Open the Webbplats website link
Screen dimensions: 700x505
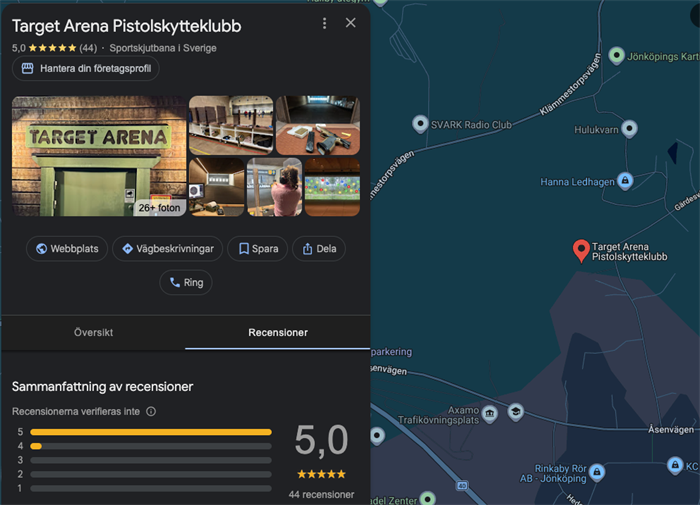tap(67, 249)
